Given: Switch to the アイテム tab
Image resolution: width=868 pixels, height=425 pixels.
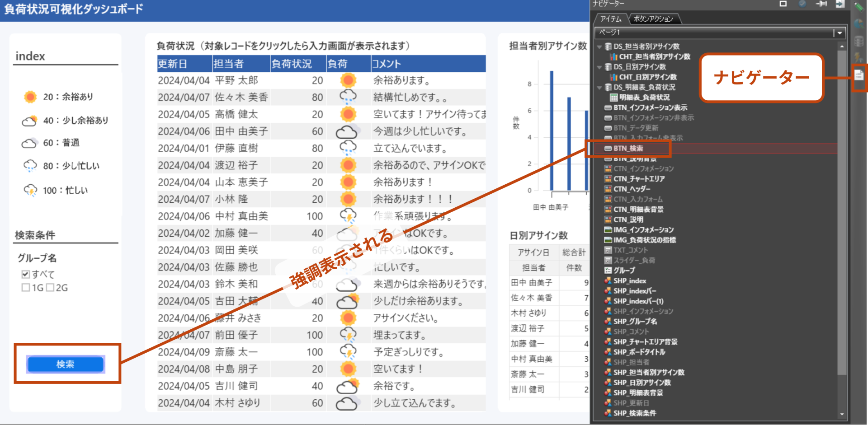Looking at the screenshot, I should pos(611,19).
